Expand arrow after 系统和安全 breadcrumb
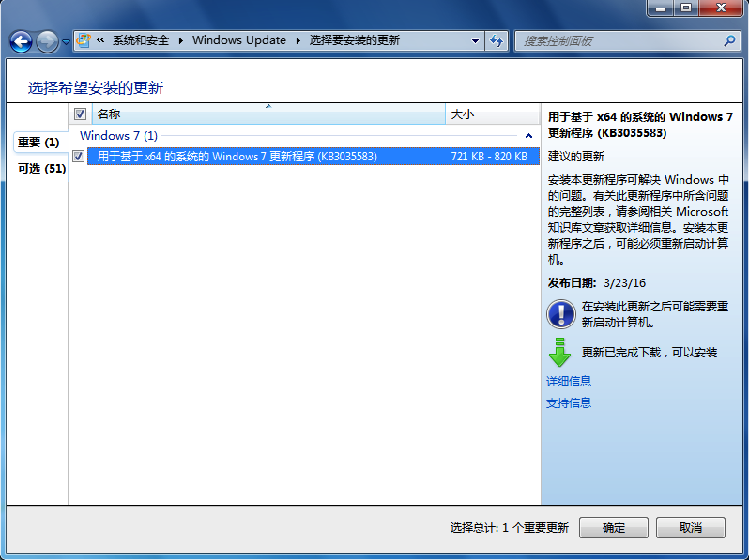Image resolution: width=749 pixels, height=560 pixels. pos(180,41)
